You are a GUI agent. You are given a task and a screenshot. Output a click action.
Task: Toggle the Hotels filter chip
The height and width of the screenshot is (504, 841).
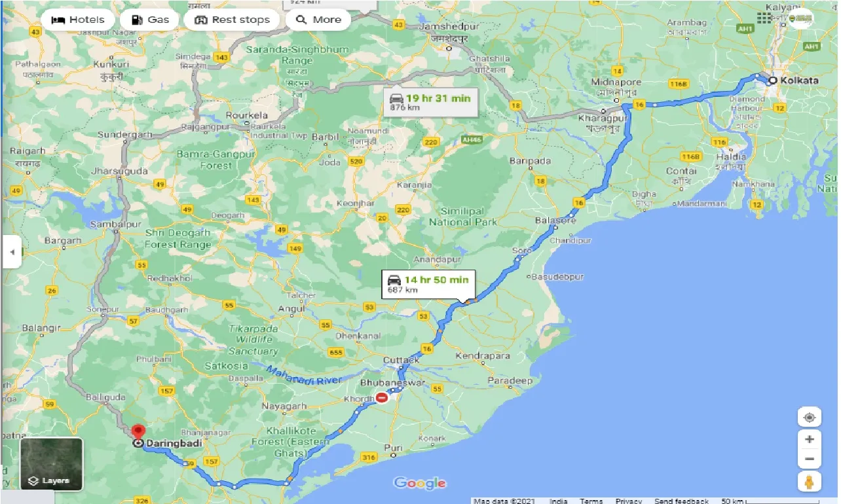pyautogui.click(x=77, y=19)
